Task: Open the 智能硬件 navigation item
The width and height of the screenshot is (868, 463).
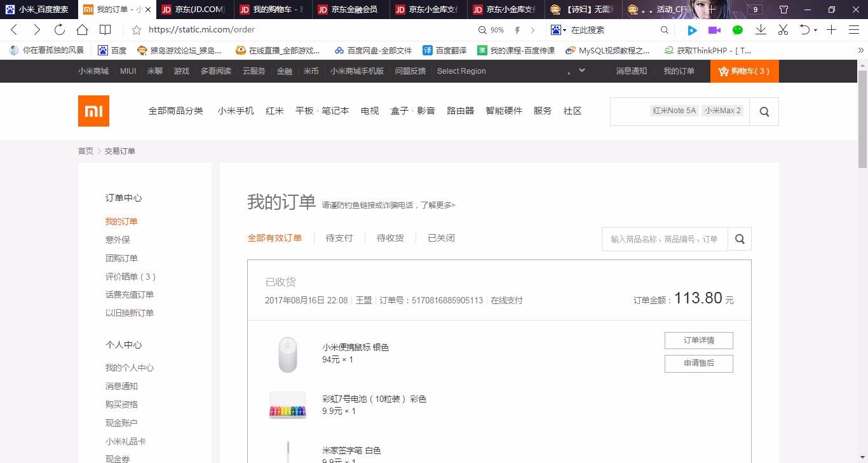Action: (504, 111)
